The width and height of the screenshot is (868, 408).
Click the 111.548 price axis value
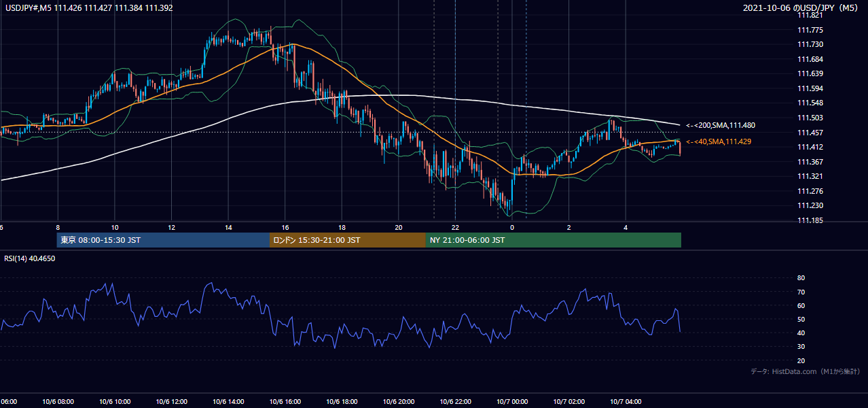pyautogui.click(x=810, y=103)
